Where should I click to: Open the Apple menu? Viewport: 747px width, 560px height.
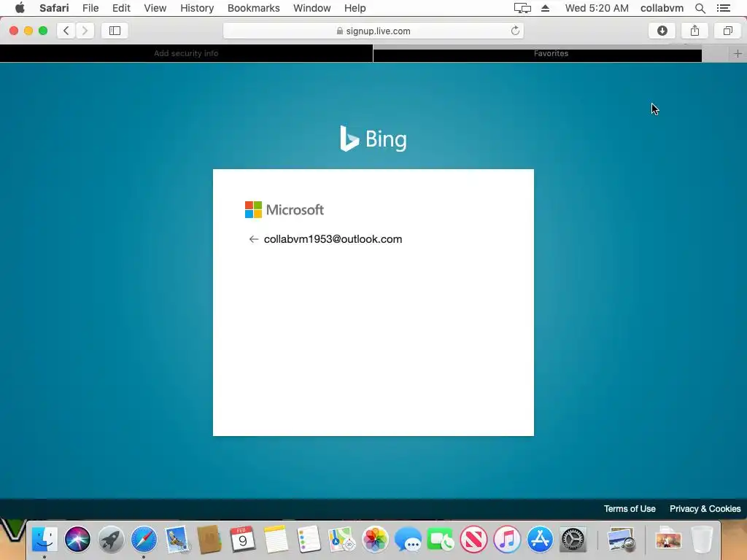(x=20, y=8)
